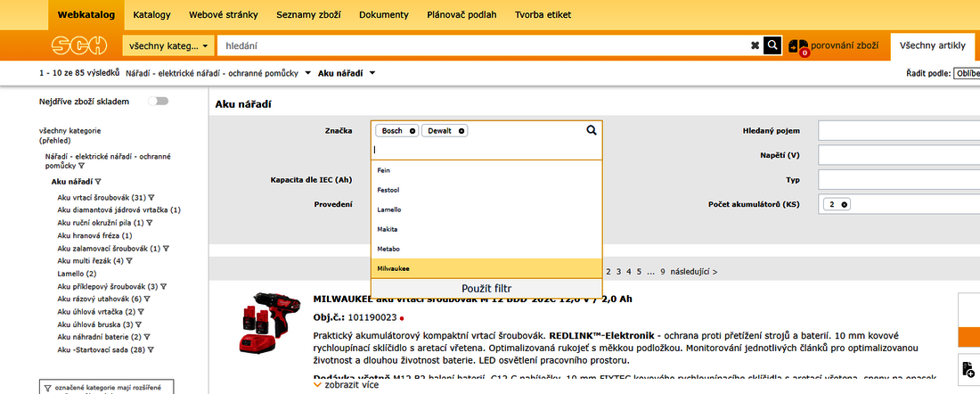Click the orange button beside the product
This screenshot has width=980, height=394.
click(x=968, y=336)
